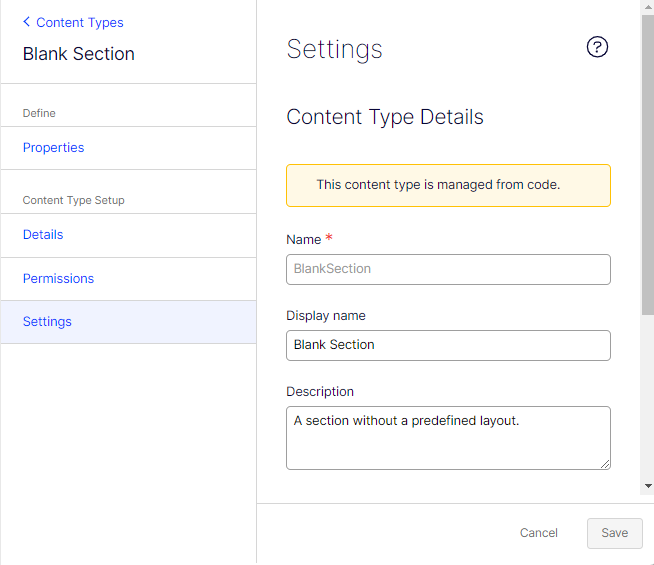Open the Properties section
Image resolution: width=654 pixels, height=565 pixels.
click(54, 148)
